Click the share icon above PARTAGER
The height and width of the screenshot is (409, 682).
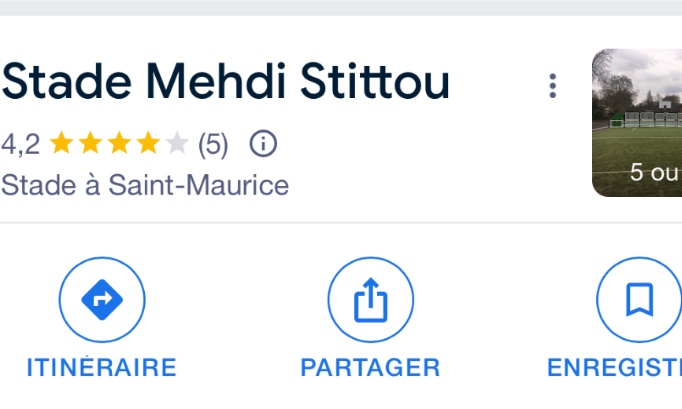[x=371, y=300]
